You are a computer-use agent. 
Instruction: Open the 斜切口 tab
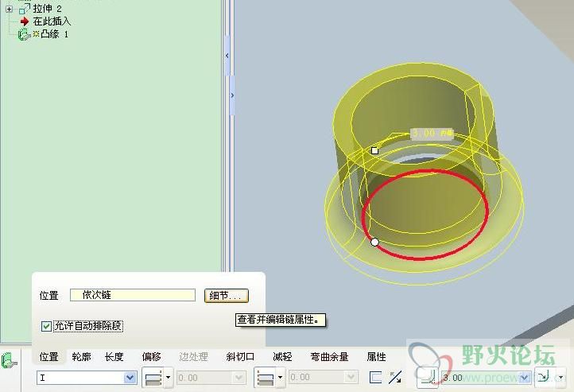tap(240, 356)
